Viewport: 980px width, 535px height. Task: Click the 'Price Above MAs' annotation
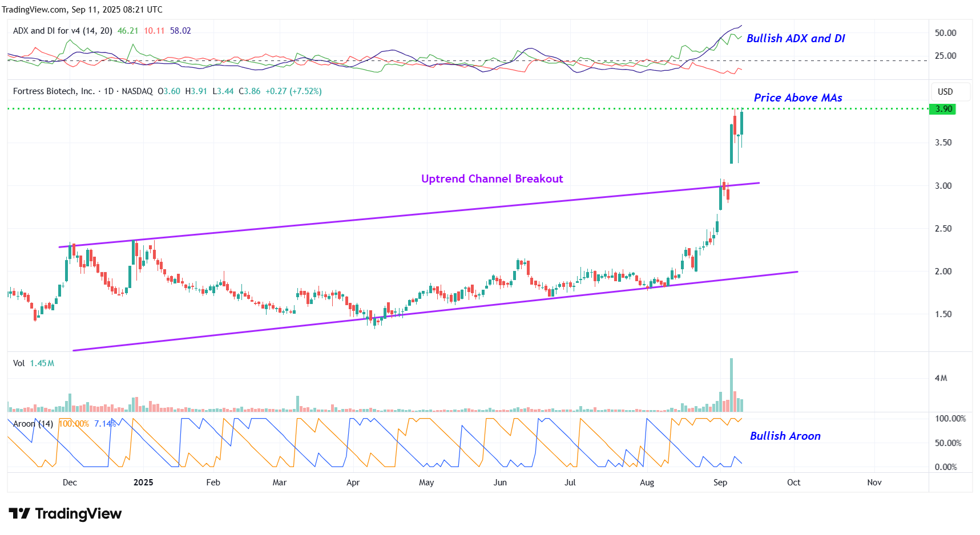[x=798, y=98]
